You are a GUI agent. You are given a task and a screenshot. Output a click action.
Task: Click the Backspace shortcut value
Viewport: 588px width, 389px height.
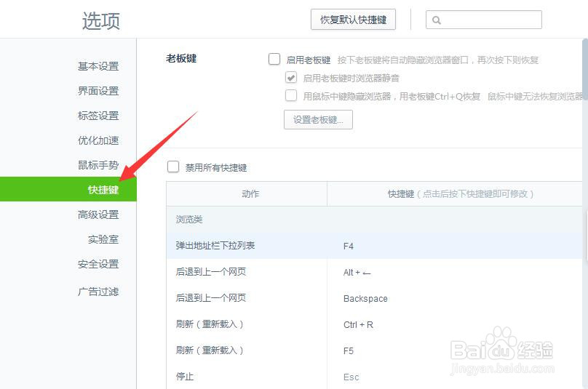click(x=365, y=299)
